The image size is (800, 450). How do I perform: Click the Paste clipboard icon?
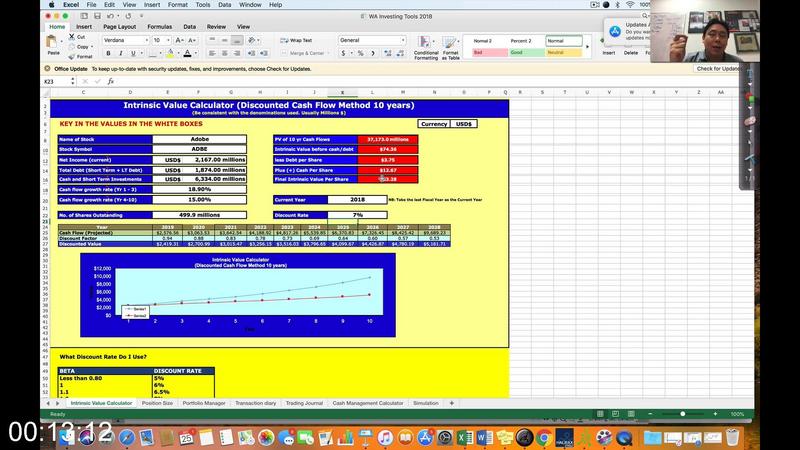tap(52, 42)
